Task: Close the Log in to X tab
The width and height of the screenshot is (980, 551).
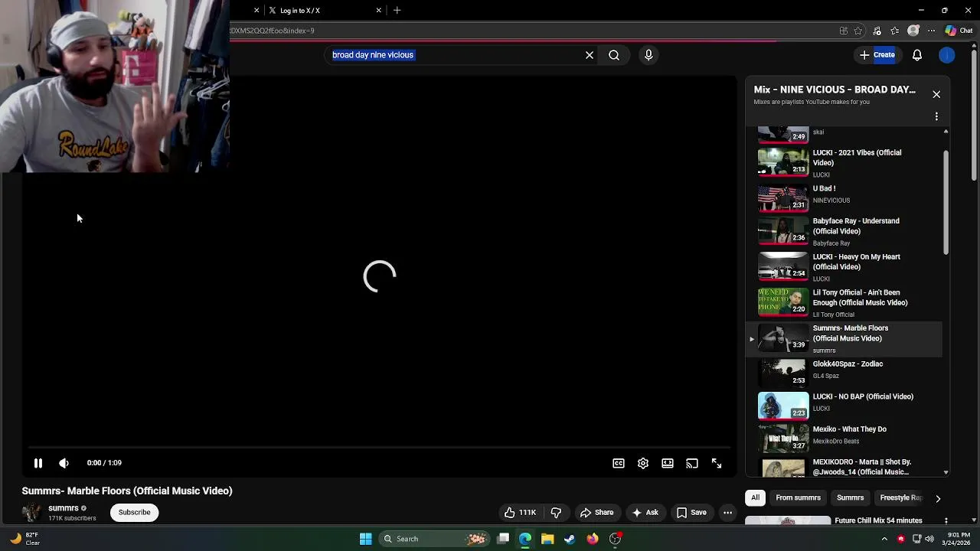Action: [x=378, y=11]
